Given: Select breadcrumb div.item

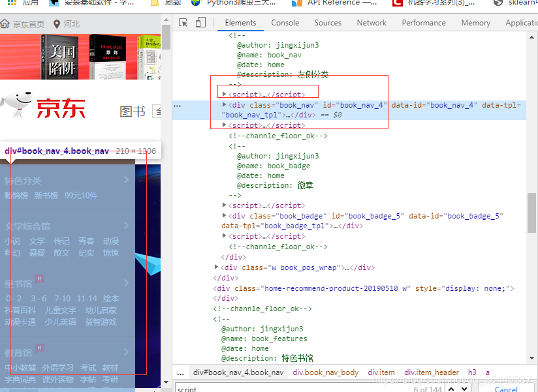Looking at the screenshot, I should tap(381, 372).
